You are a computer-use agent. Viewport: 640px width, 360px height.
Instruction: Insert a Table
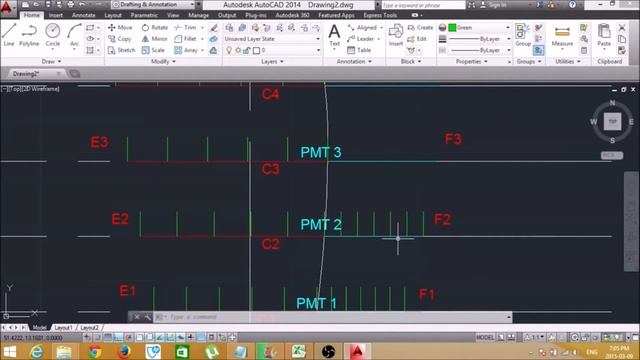[359, 50]
